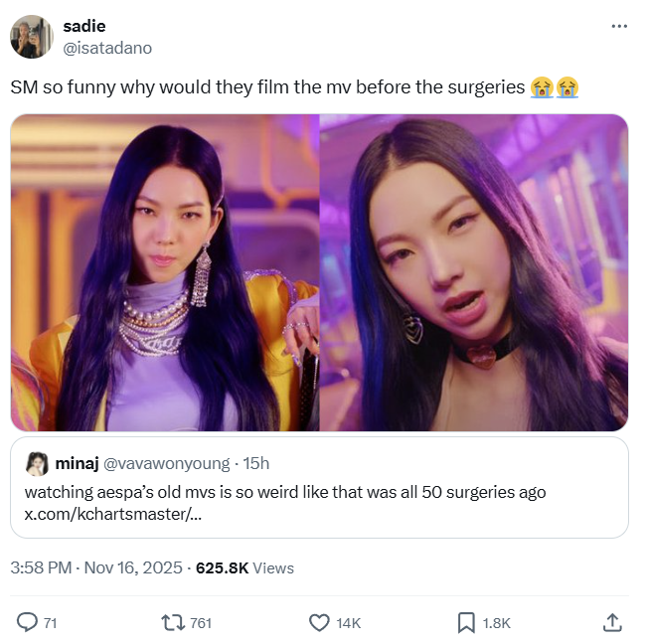This screenshot has width=646, height=644.
Task: View the 625.8K Views analytics
Action: click(244, 567)
